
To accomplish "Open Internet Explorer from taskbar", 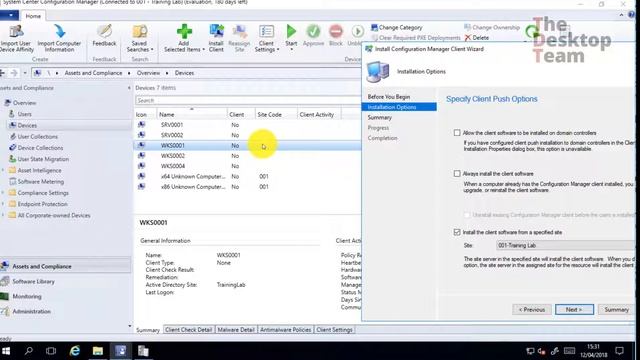I will (75, 351).
